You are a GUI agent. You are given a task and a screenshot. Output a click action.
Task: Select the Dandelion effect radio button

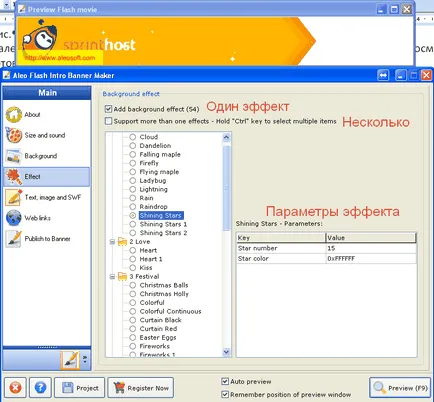click(x=133, y=146)
